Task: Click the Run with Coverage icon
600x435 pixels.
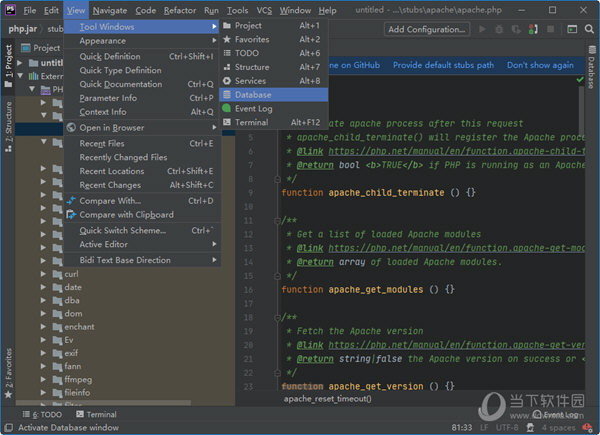Action: coord(516,29)
